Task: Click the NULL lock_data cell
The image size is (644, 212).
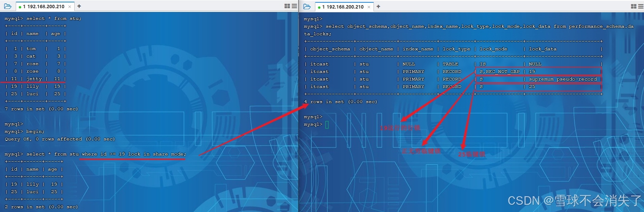Action: tap(535, 64)
